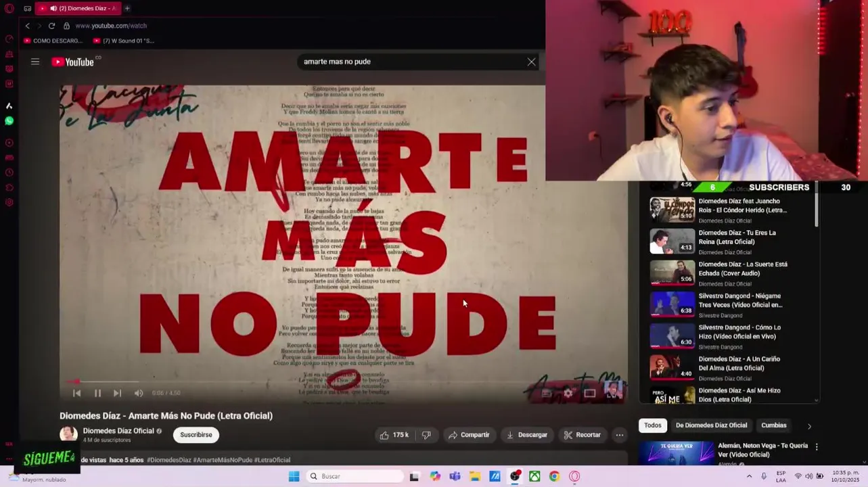Viewport: 868px width, 487px height.
Task: Open video player settings gear
Action: [x=568, y=393]
